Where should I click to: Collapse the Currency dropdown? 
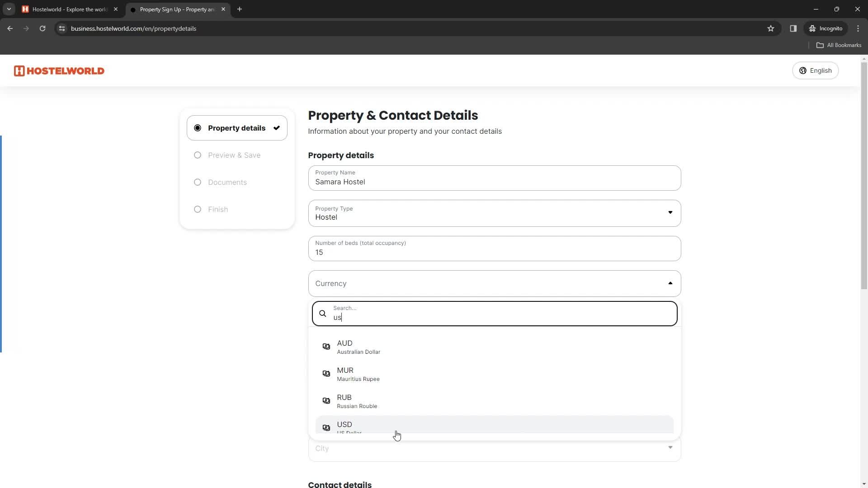coord(495,284)
